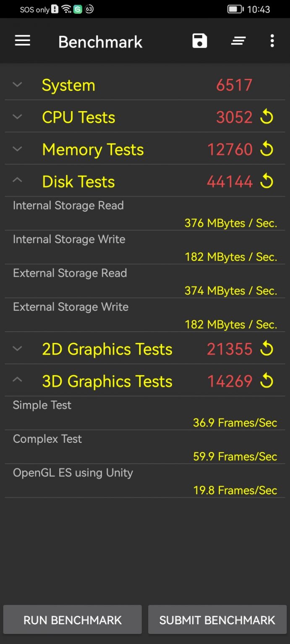Select the OpenGL ES using Unity row
290x644 pixels.
tap(145, 481)
